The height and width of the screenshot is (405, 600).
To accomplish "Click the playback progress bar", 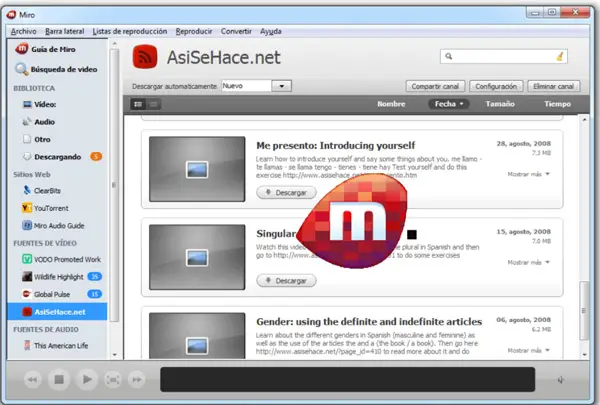I will (x=347, y=379).
